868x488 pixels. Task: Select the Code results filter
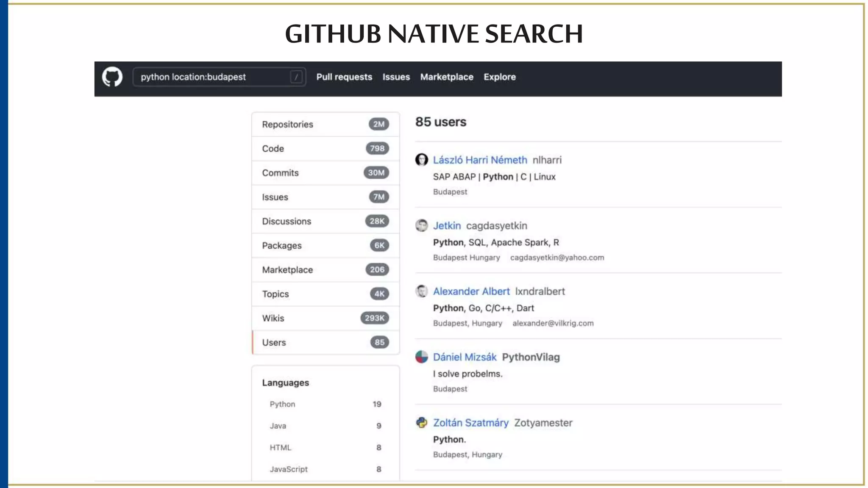click(325, 149)
